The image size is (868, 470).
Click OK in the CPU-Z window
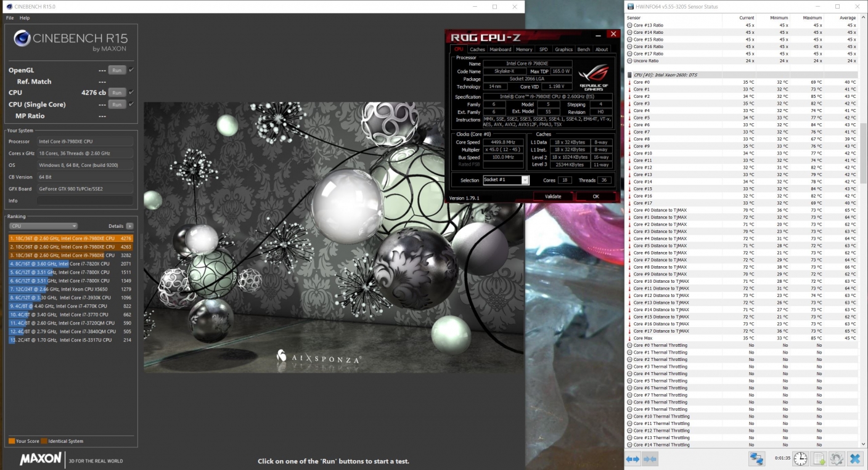pos(596,197)
